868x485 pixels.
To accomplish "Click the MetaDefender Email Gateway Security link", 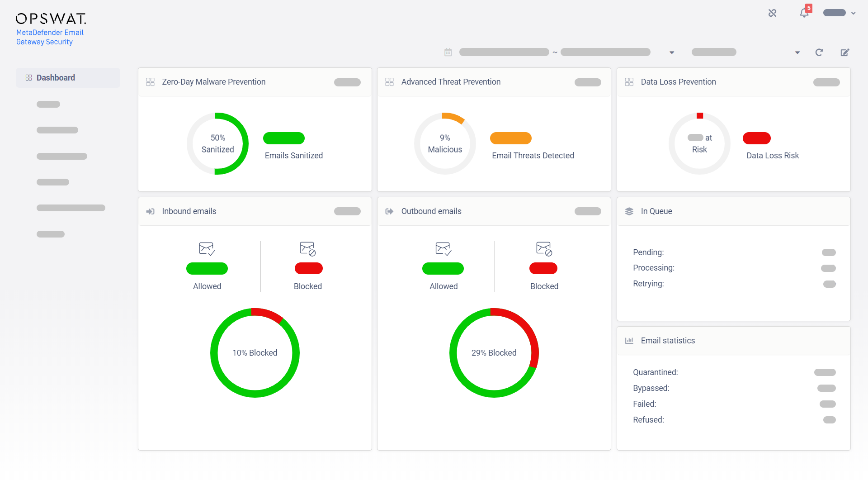I will [50, 37].
